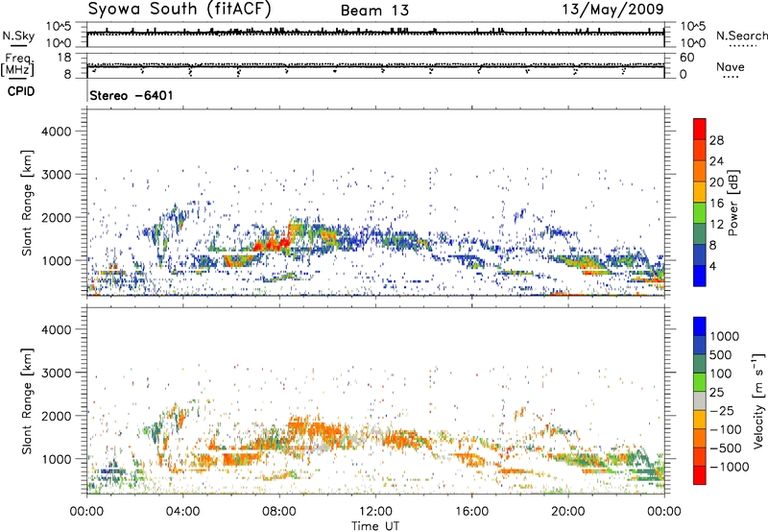
Task: Click the 4000 km tick on power panel
Action: coord(57,132)
